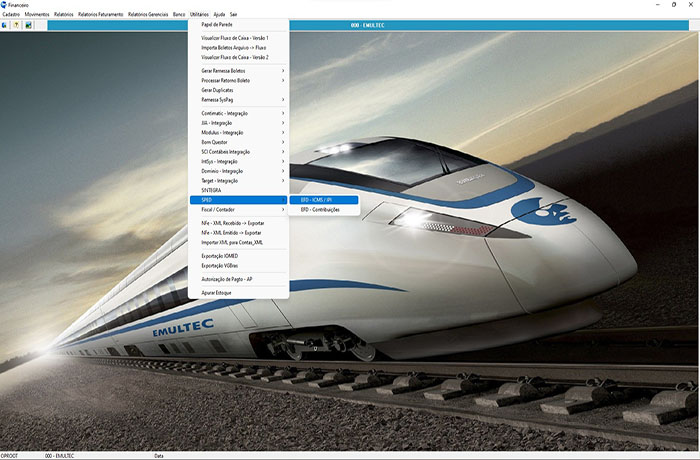Choose Importar XML para Contas_XML
Image resolution: width=700 pixels, height=460 pixels.
point(232,242)
